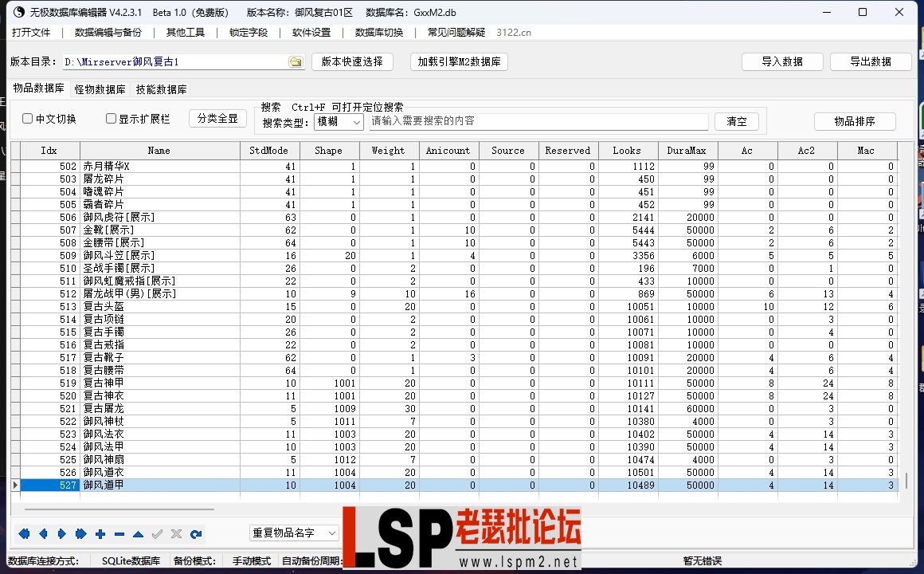This screenshot has height=574, width=924.
Task: Select the 赤月精华X name cell
Action: point(159,167)
